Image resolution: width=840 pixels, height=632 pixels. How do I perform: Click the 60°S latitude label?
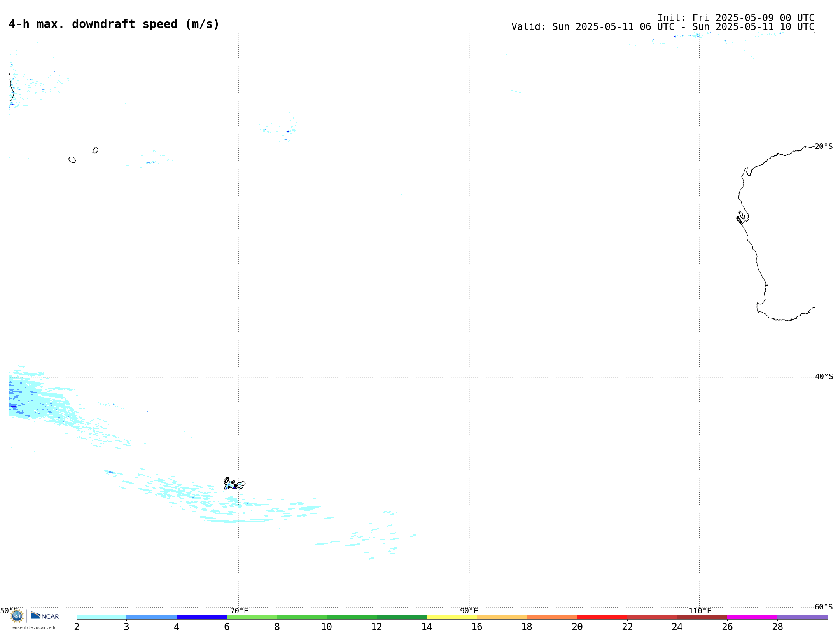click(x=824, y=607)
